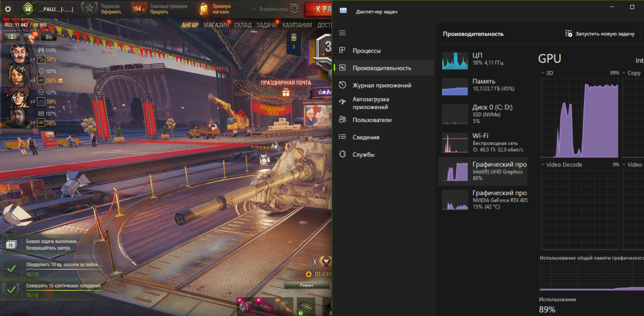The image size is (644, 316).
Task: Expand the 3D graph engine dropdown
Action: pyautogui.click(x=543, y=73)
